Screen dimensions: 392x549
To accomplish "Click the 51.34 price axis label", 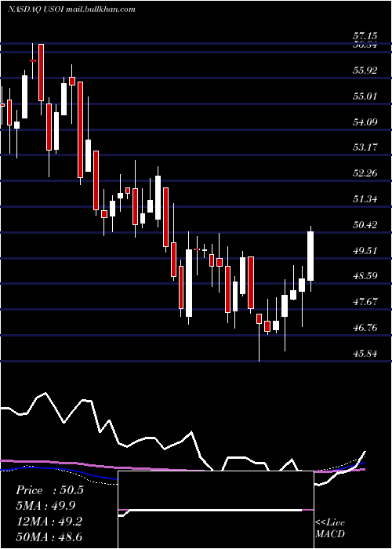I will (365, 199).
